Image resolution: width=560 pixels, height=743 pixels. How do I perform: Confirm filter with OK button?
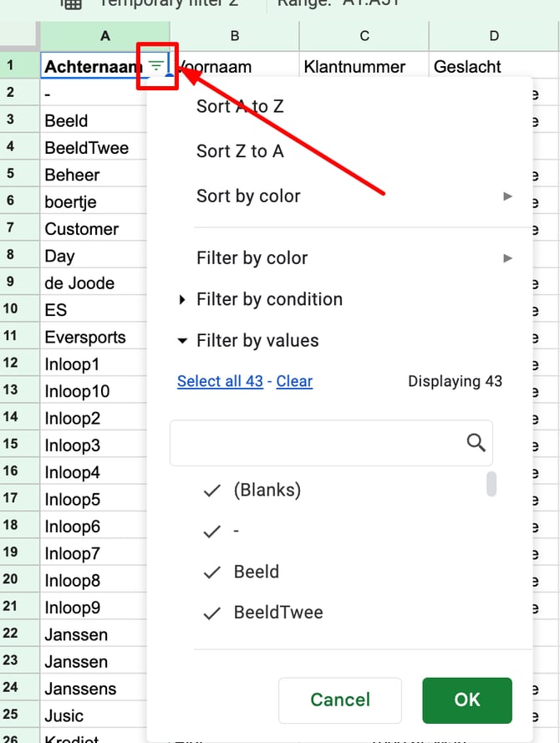(x=467, y=700)
